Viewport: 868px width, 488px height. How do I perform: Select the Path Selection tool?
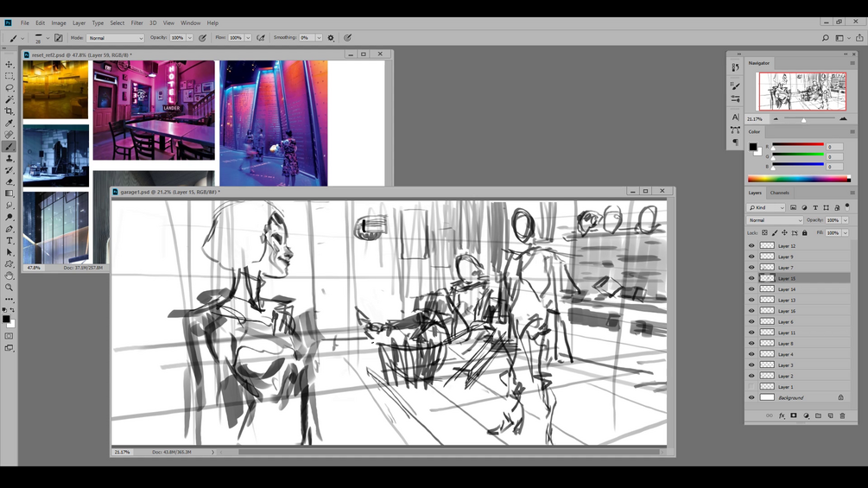point(10,251)
